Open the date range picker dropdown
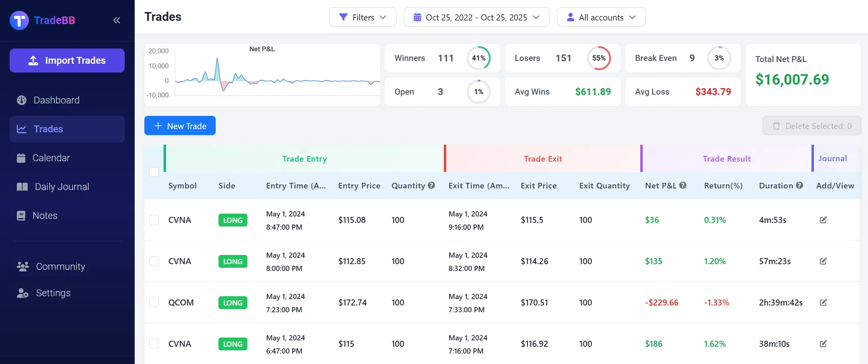This screenshot has height=364, width=868. [x=476, y=17]
